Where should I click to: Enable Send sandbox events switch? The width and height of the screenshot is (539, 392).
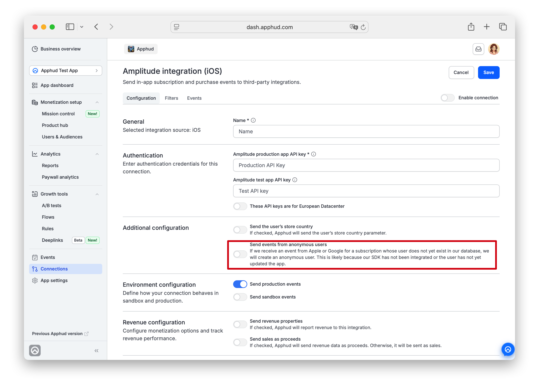pyautogui.click(x=240, y=297)
